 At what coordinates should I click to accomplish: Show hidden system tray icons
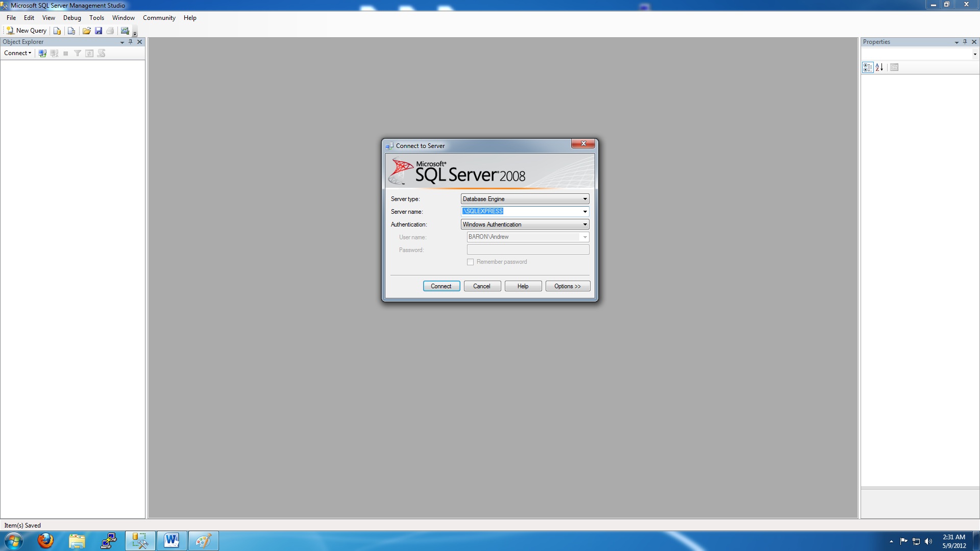(891, 541)
